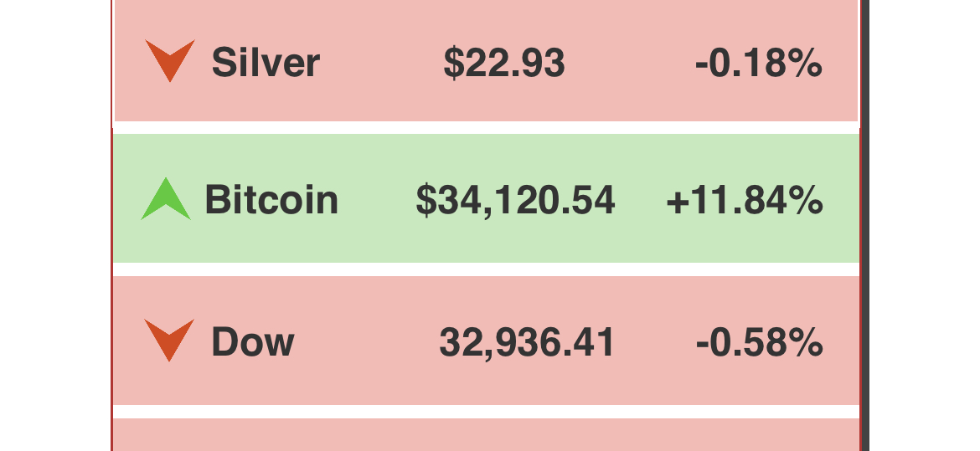The image size is (980, 451).
Task: Click Silver's -0.18% change figure
Action: pyautogui.click(x=759, y=63)
